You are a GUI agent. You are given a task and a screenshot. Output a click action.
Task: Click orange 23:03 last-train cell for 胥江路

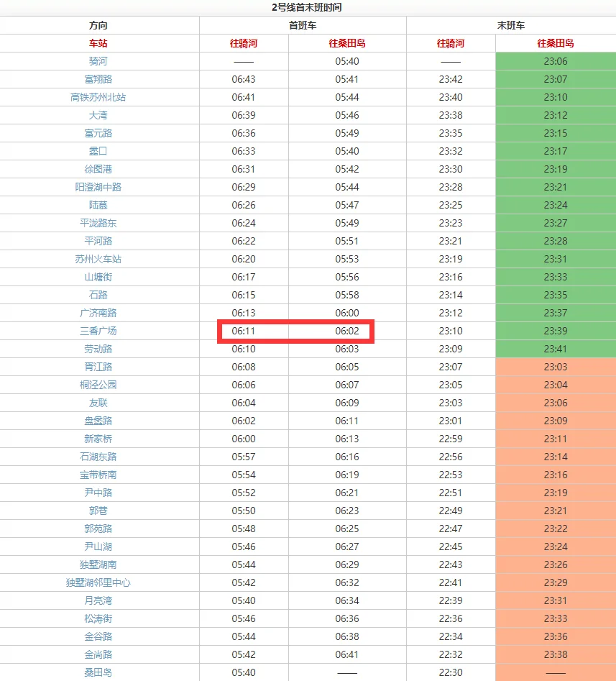click(555, 367)
